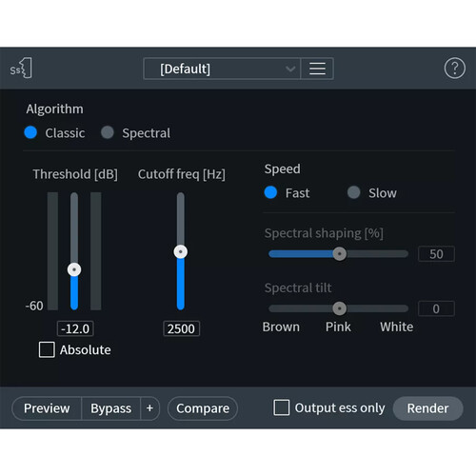Click the Threshold value field showing -12.0

tap(75, 328)
